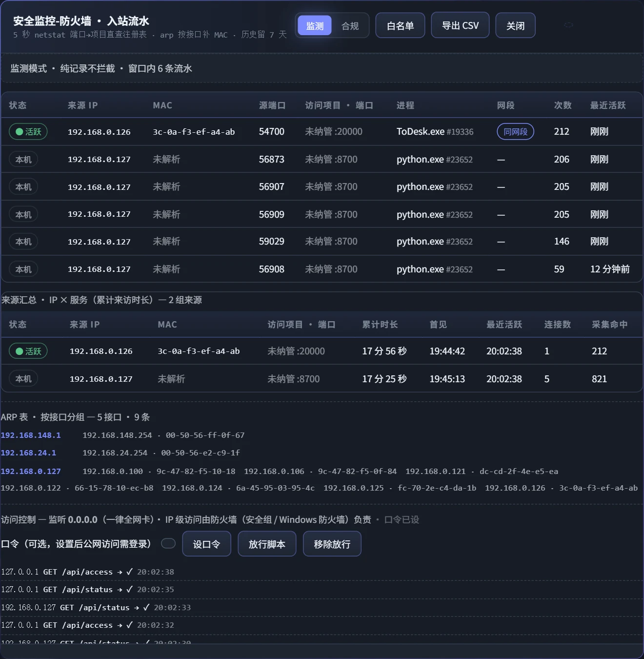The image size is (644, 659).
Task: Click the 次数 column header
Action: [563, 105]
